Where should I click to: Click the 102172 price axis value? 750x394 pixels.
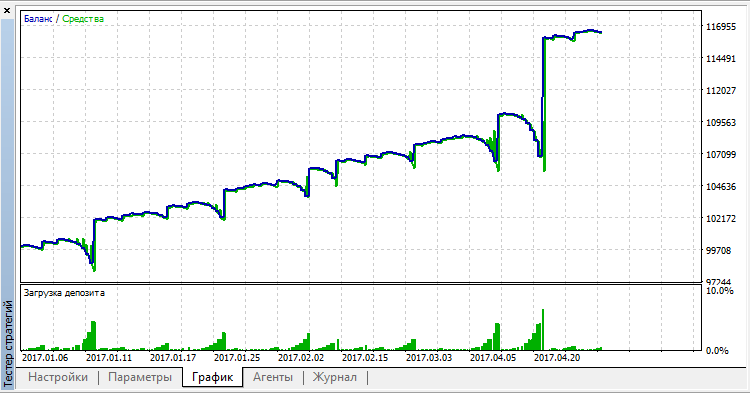pyautogui.click(x=721, y=219)
